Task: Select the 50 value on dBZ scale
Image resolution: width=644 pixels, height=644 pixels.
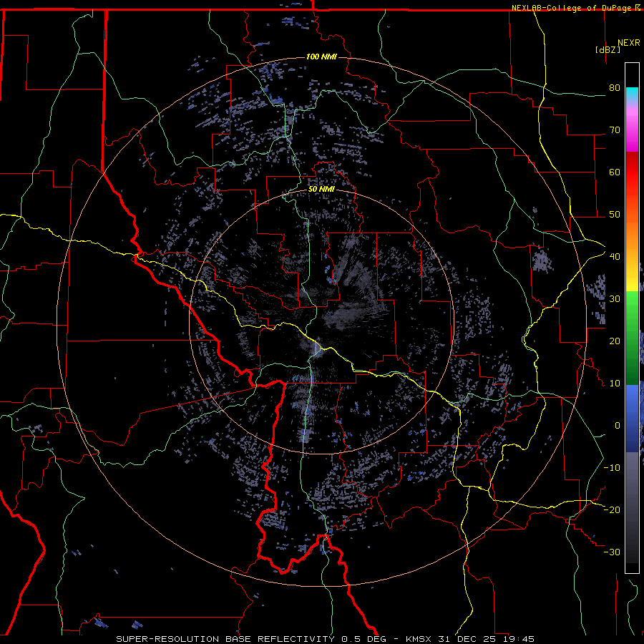Action: point(614,215)
